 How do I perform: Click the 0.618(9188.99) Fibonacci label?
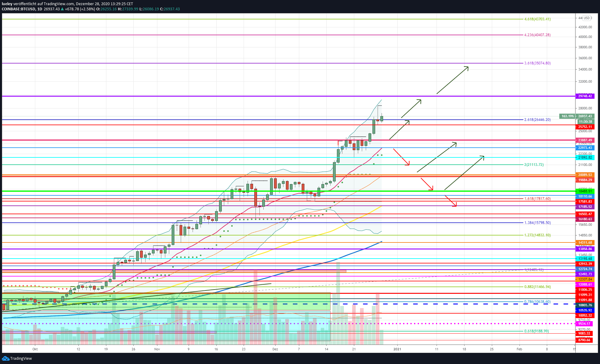(x=536, y=331)
